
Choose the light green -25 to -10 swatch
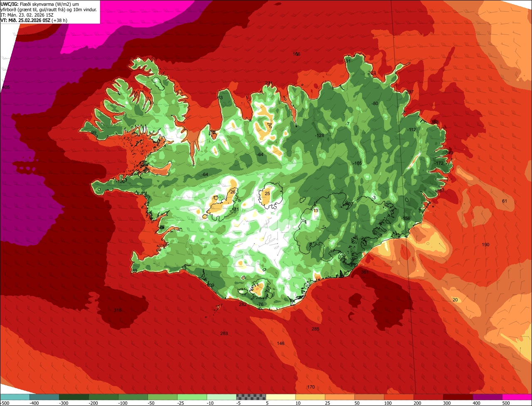click(x=192, y=396)
